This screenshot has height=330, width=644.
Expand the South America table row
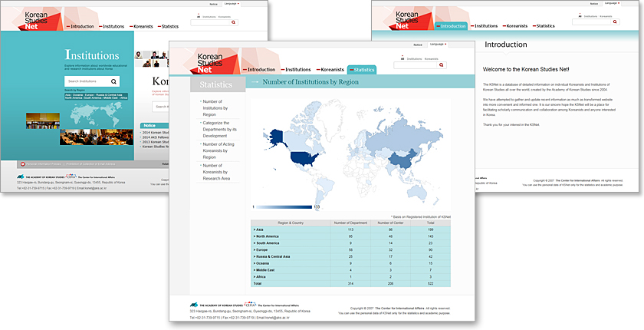click(266, 243)
